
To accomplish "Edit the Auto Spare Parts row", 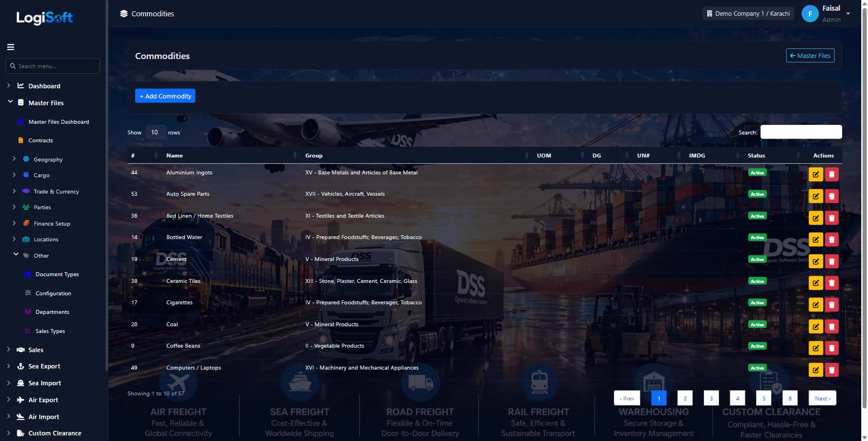I will [x=816, y=196].
